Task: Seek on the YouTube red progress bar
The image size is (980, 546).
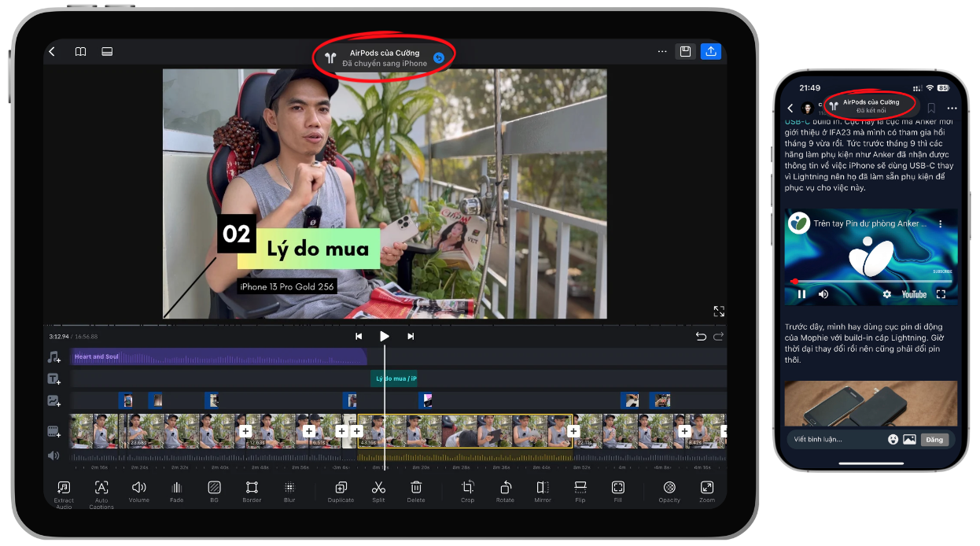Action: [871, 281]
